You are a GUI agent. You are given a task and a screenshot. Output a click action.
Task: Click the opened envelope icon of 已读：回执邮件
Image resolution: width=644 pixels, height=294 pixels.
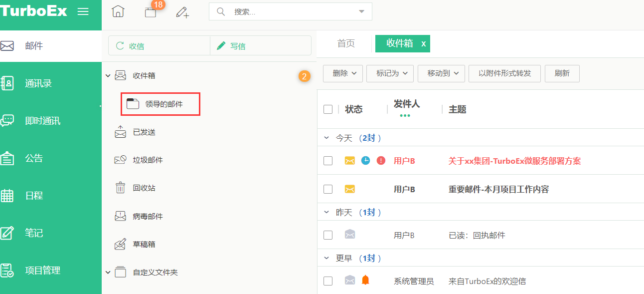[350, 235]
